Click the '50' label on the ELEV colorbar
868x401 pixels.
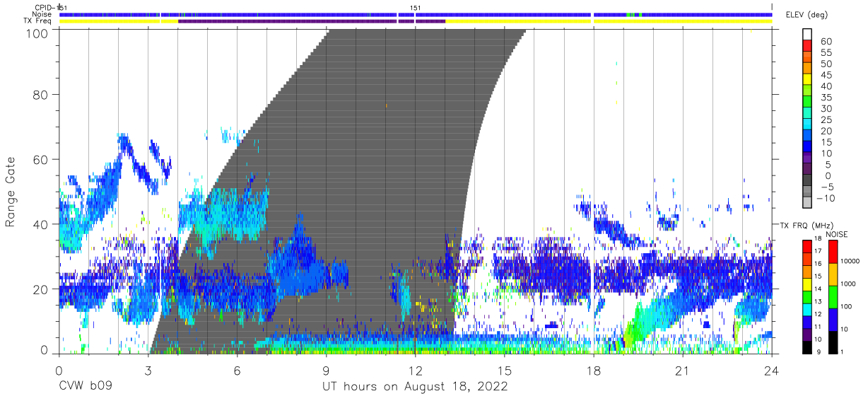pyautogui.click(x=826, y=64)
